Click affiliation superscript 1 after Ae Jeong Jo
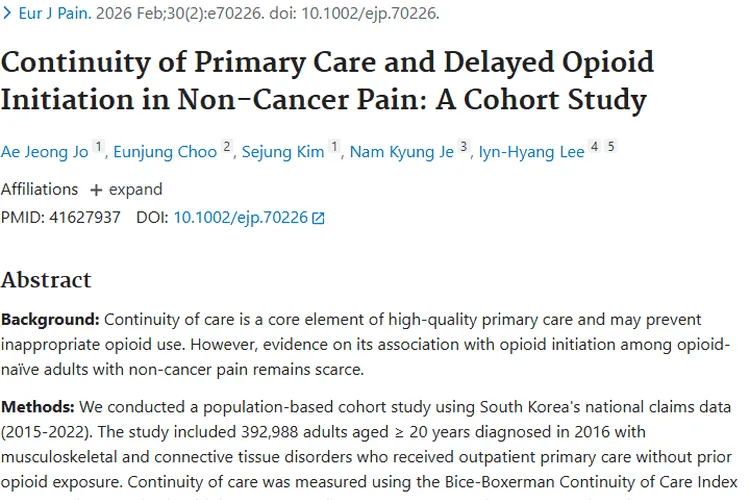This screenshot has height=500, width=750. click(x=99, y=147)
